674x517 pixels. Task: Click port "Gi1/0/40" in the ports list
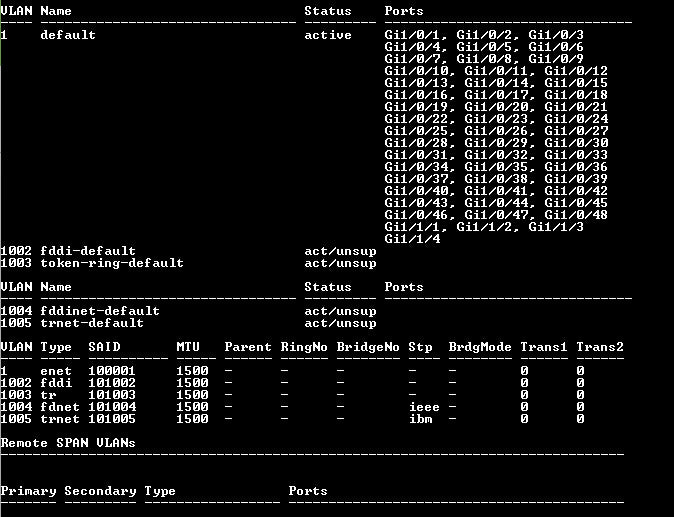pos(416,191)
